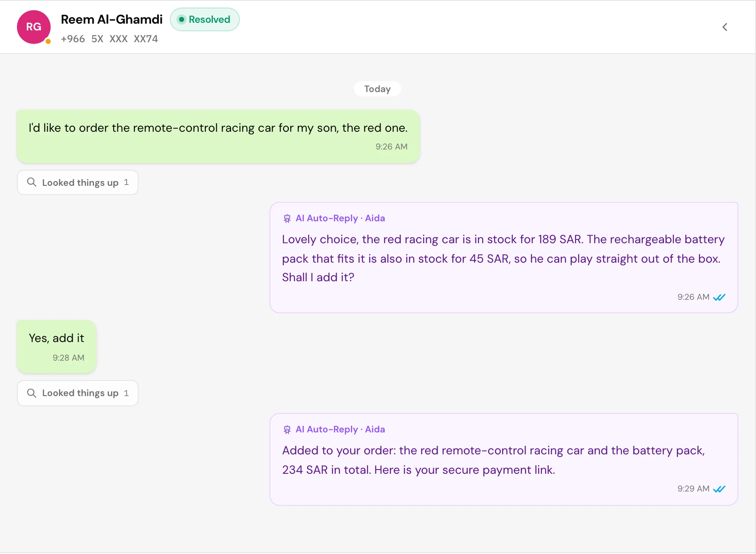Select the message about ordering the red racing car
756x554 pixels.
point(218,136)
